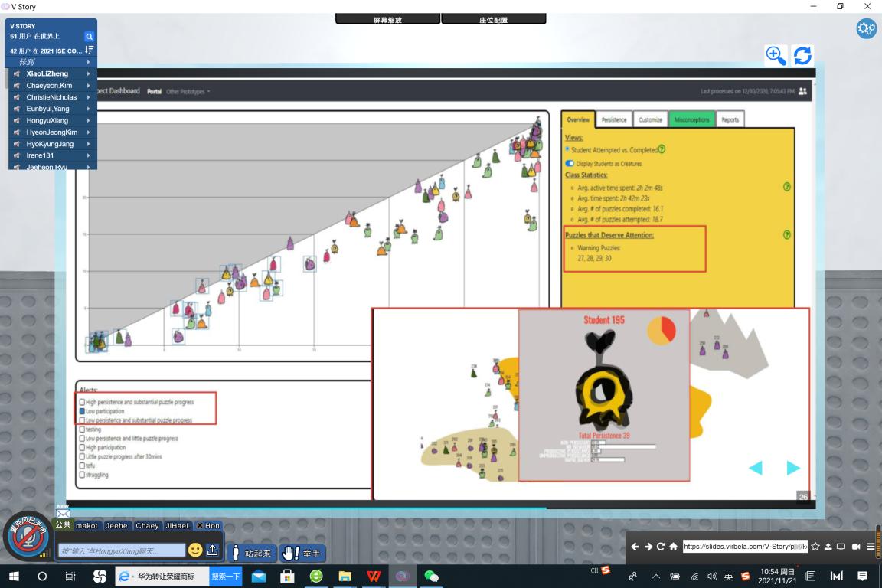
Task: Expand the XiaoLiZheng user entry arrow
Action: (x=88, y=74)
